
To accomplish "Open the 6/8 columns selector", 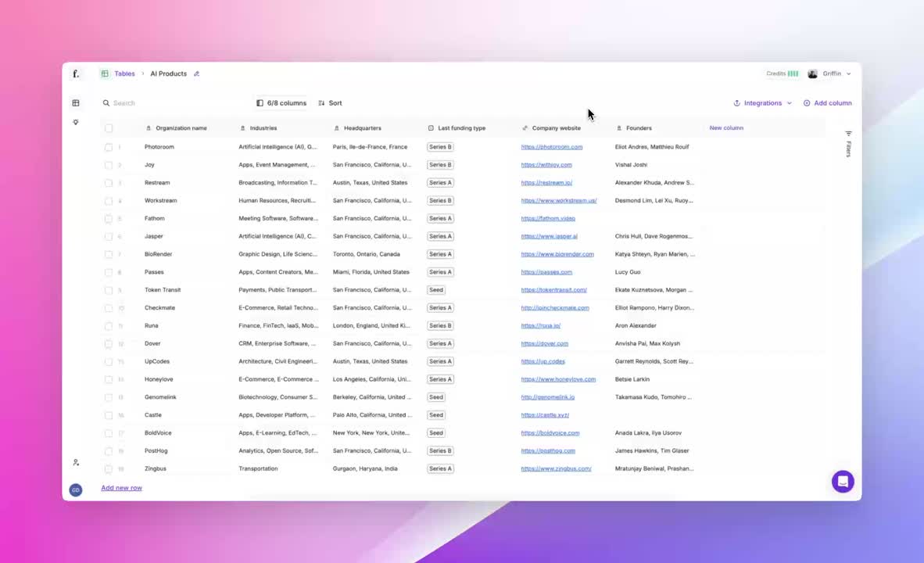I will point(281,103).
